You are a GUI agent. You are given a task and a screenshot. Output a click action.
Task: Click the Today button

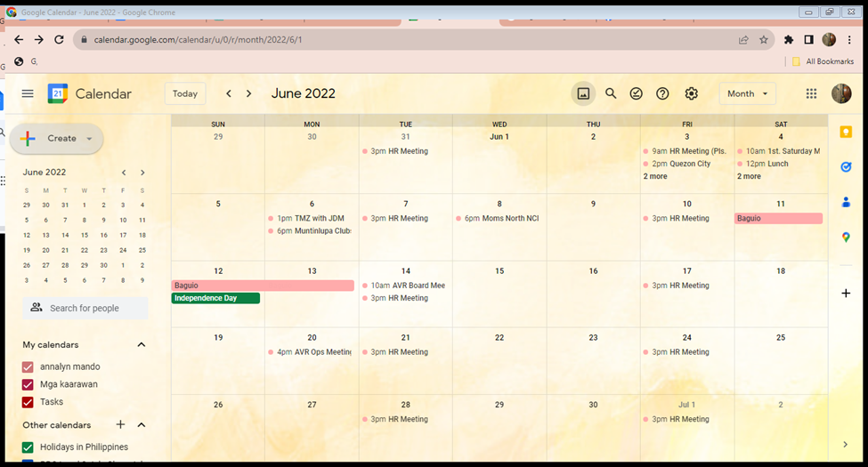click(x=185, y=93)
